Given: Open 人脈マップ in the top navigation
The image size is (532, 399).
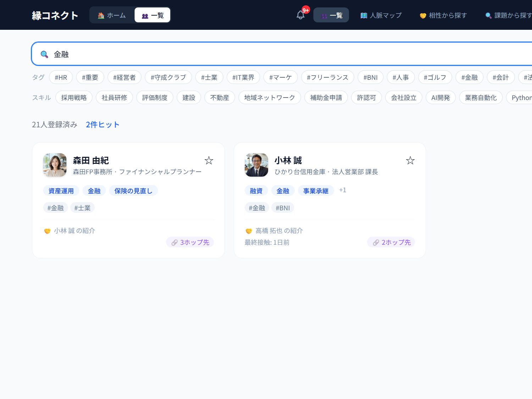Looking at the screenshot, I should (x=381, y=15).
